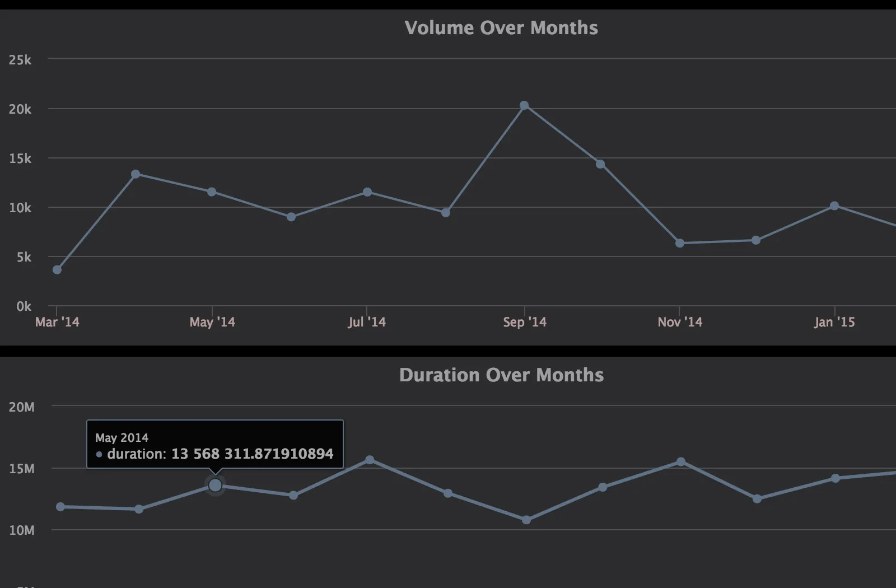Click the 'Duration Over Months' chart title
The image size is (896, 588).
(501, 375)
